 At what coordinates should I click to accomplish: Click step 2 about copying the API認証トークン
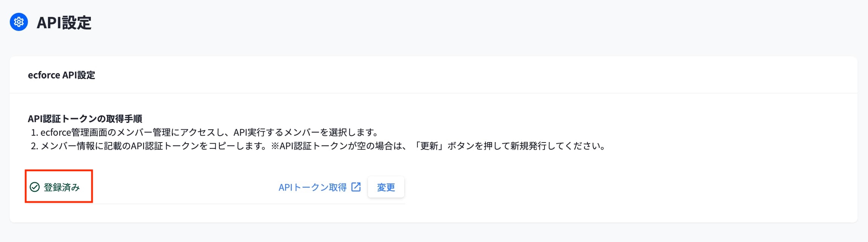pos(319,146)
